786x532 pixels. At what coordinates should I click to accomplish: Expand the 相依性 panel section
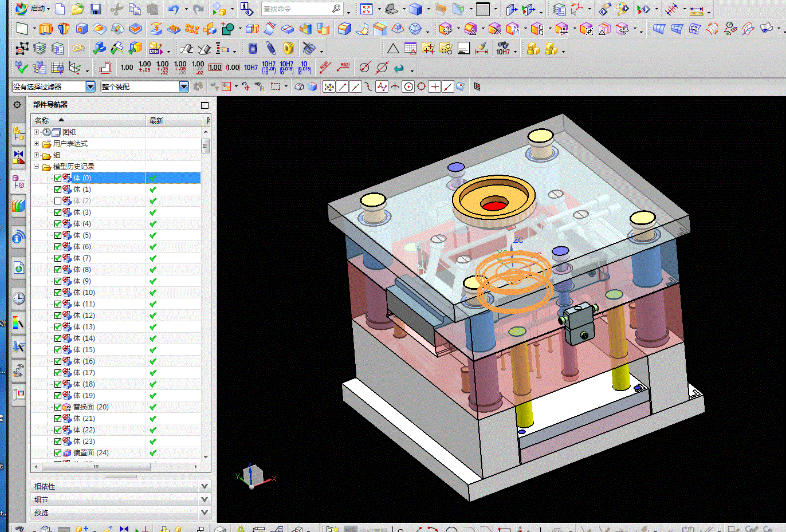(205, 486)
